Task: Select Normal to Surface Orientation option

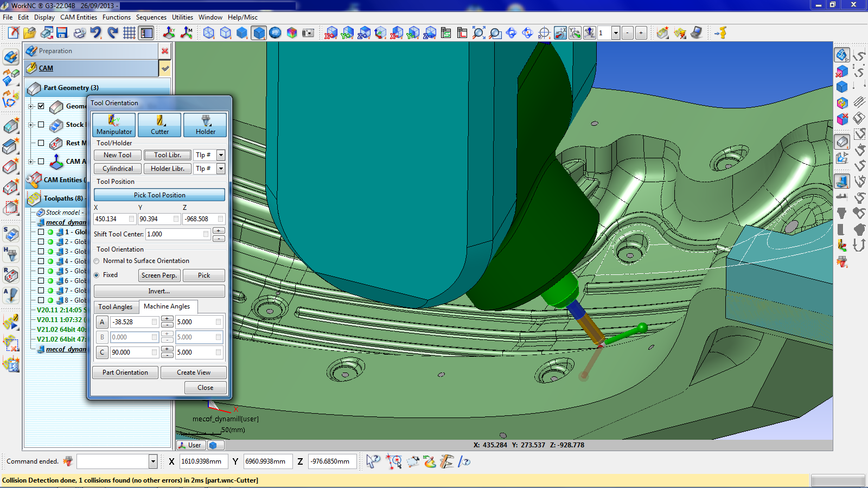Action: [x=97, y=261]
